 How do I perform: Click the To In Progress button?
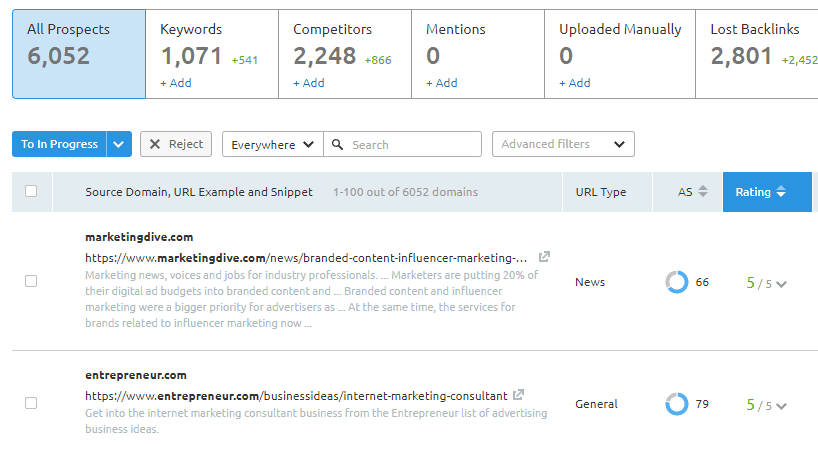[x=59, y=144]
